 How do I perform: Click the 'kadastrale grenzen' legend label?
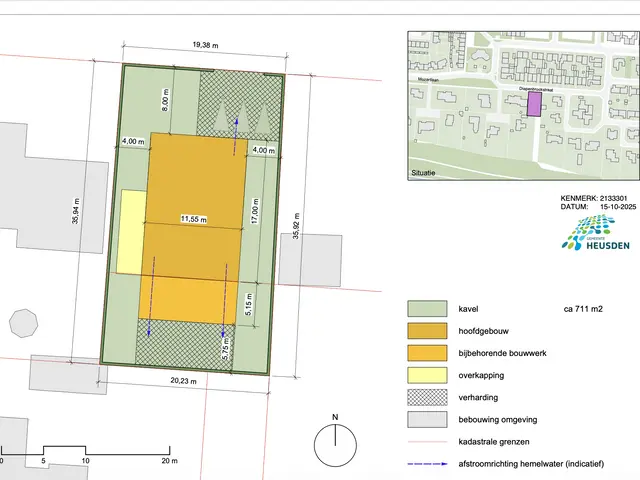[494, 442]
